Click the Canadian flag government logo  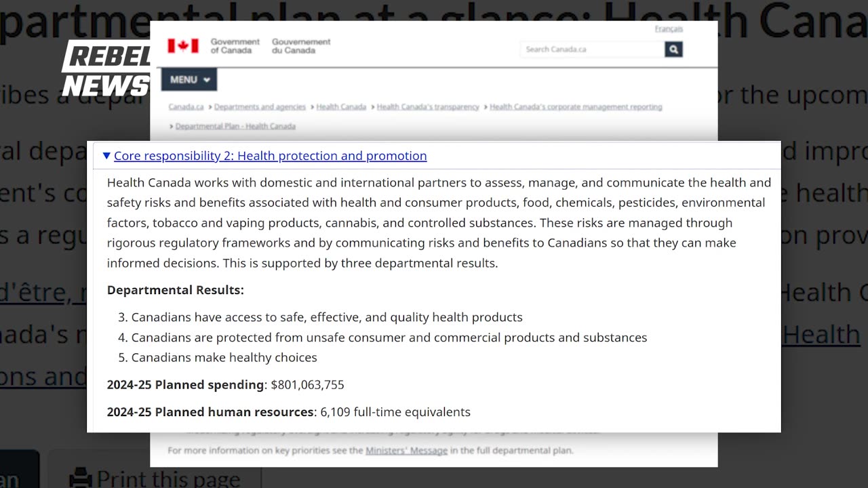[183, 45]
